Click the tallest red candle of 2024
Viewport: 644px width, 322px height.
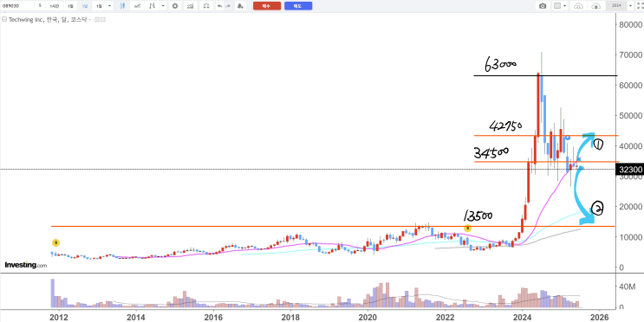coord(538,105)
